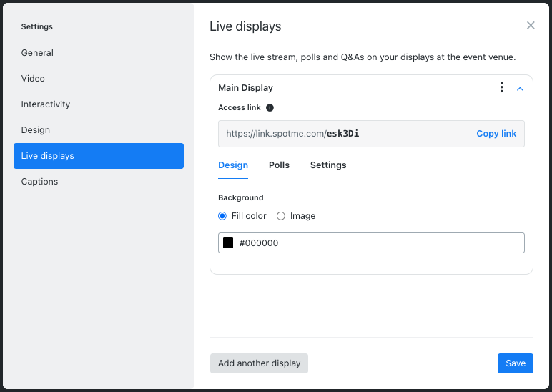
Task: Select the Fill color radio button
Action: click(x=222, y=216)
